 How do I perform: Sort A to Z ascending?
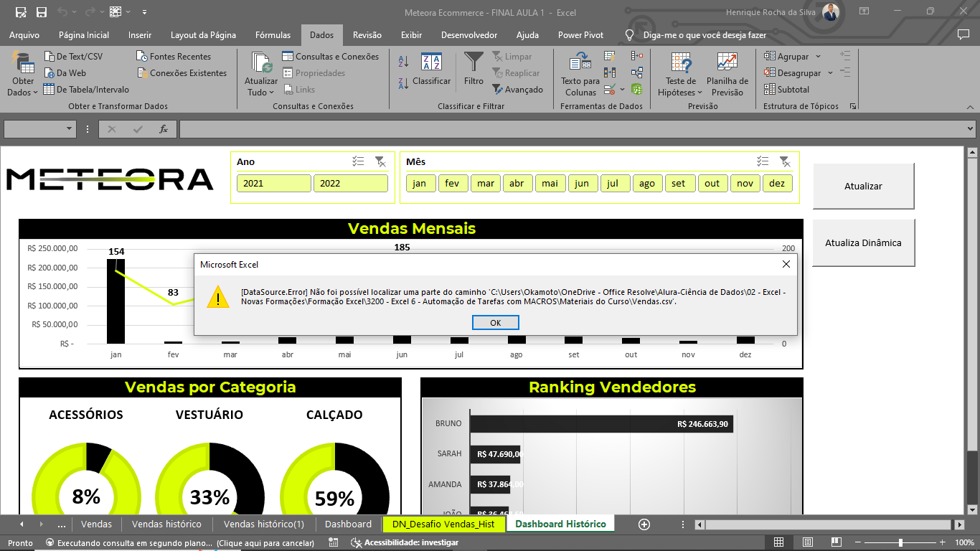403,62
